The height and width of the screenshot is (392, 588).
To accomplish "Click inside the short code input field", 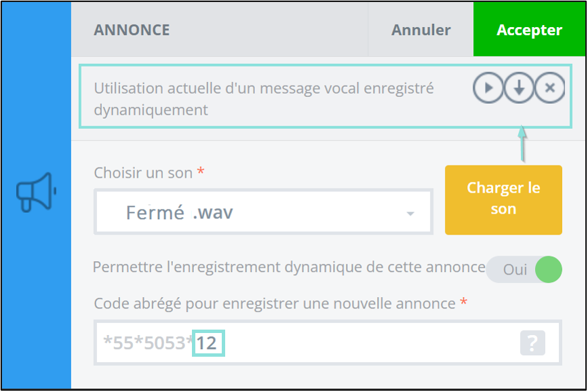I will tap(328, 343).
